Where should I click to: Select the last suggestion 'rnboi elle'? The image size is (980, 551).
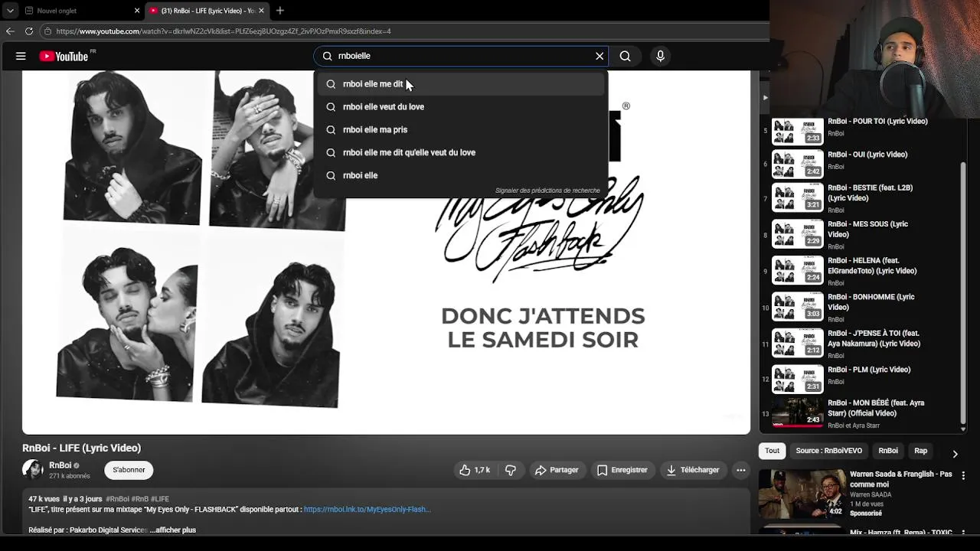point(461,176)
